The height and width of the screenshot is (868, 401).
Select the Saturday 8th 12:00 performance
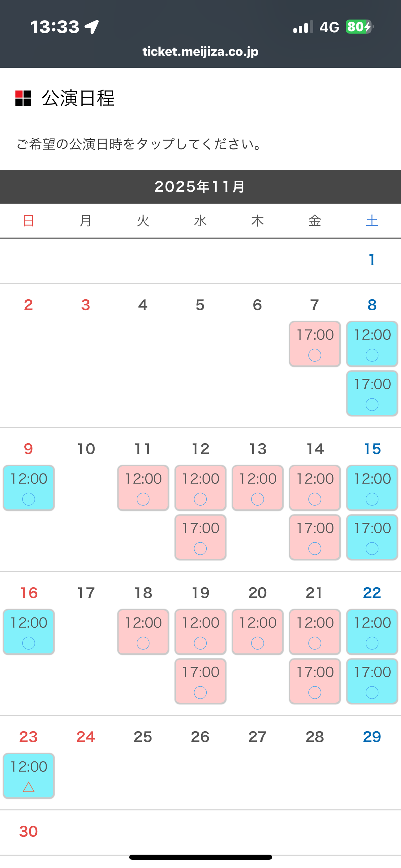click(372, 344)
